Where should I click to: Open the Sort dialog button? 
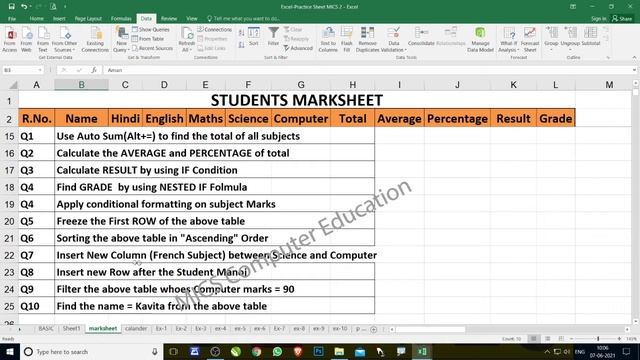point(253,36)
